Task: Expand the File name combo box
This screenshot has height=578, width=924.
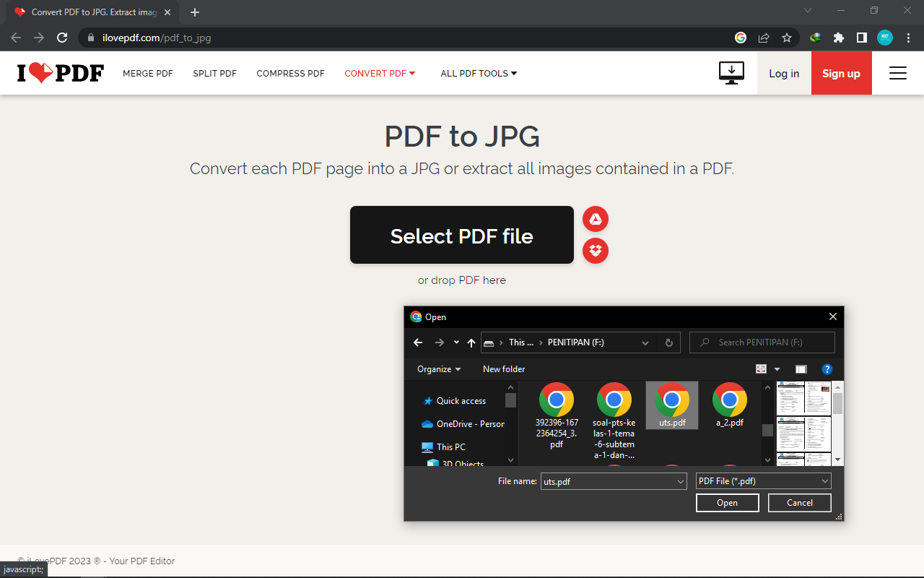Action: [680, 481]
